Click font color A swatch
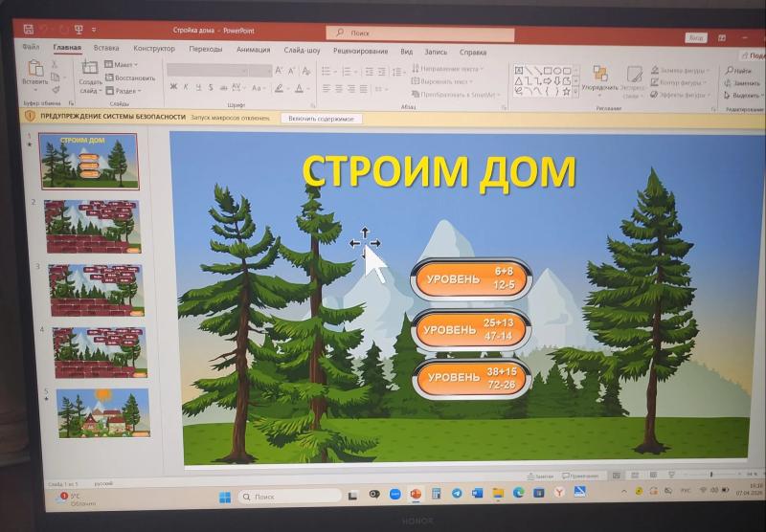 coord(299,88)
